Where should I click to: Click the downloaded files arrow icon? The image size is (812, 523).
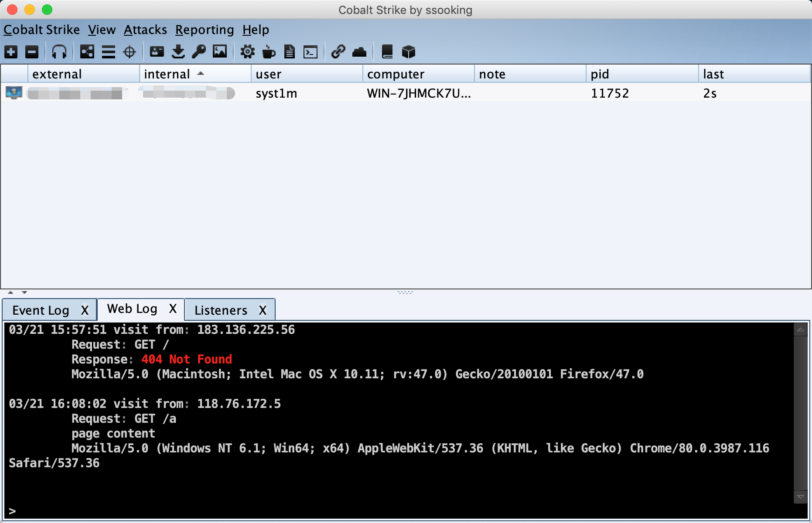(178, 52)
